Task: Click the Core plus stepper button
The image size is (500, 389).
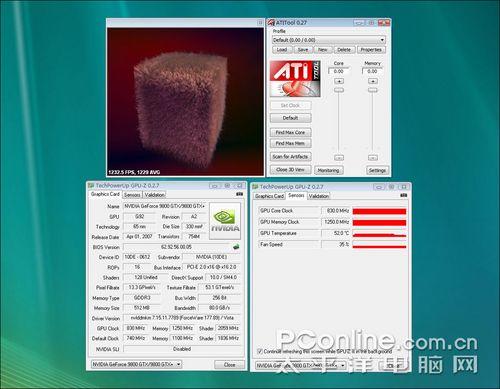Action: pyautogui.click(x=339, y=81)
